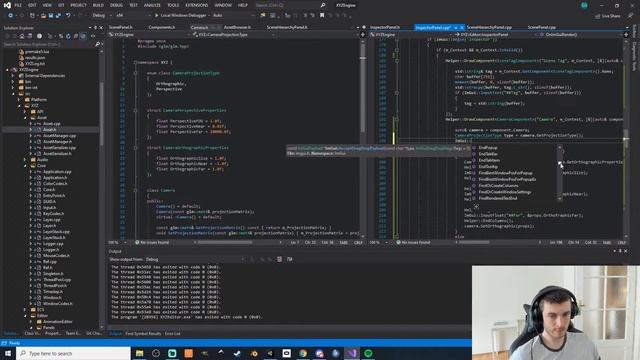This screenshot has height=360, width=640.
Task: Choose FindOrCreateColumns autocomplete entry
Action: [x=498, y=186]
